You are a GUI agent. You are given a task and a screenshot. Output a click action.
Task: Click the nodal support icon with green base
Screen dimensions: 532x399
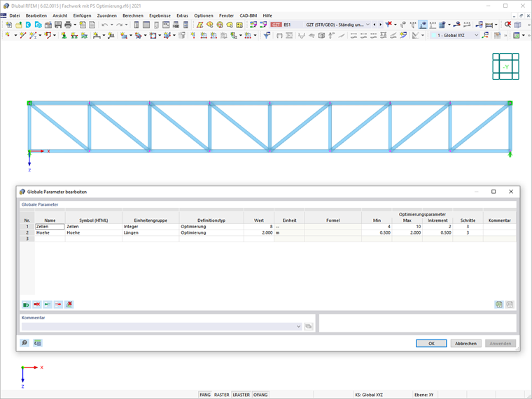point(64,35)
